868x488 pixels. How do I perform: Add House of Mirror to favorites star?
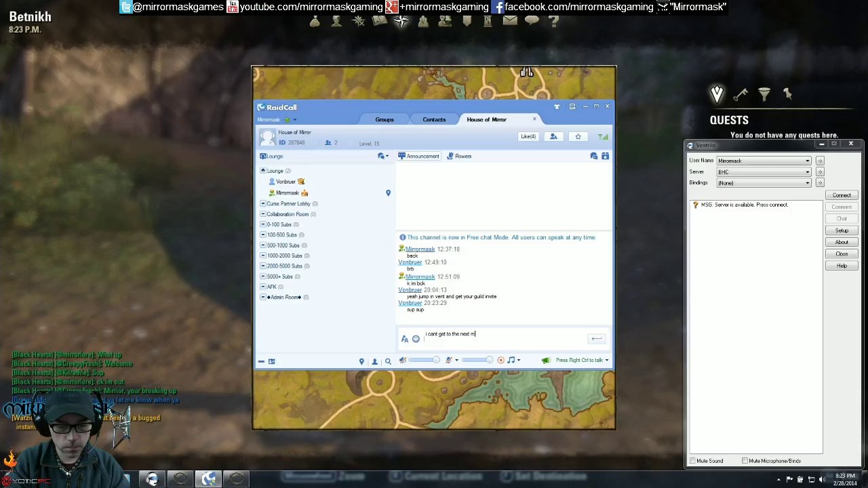pos(578,137)
